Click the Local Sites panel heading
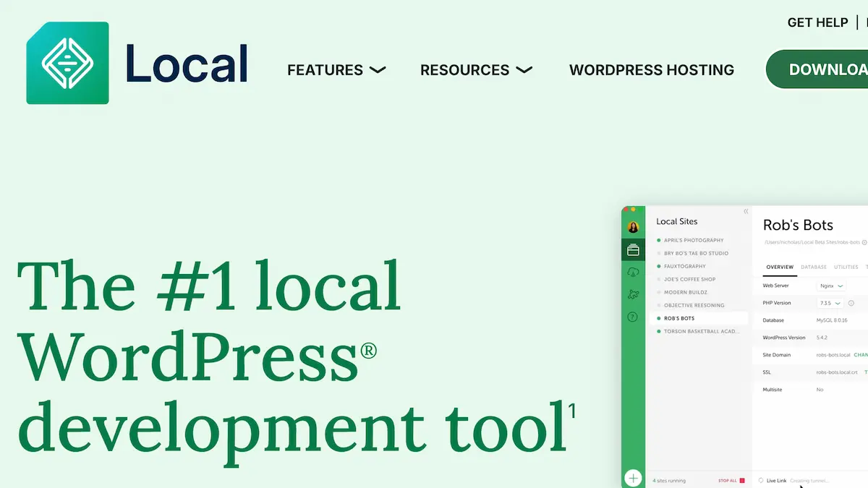 [x=677, y=221]
